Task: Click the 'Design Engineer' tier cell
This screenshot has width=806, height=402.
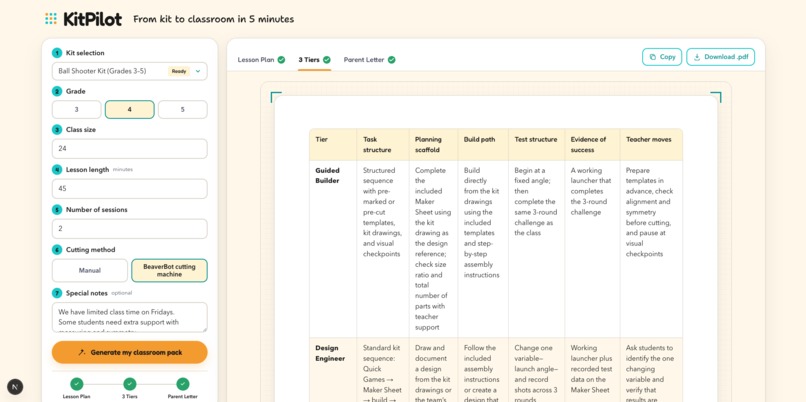Action: click(x=333, y=370)
